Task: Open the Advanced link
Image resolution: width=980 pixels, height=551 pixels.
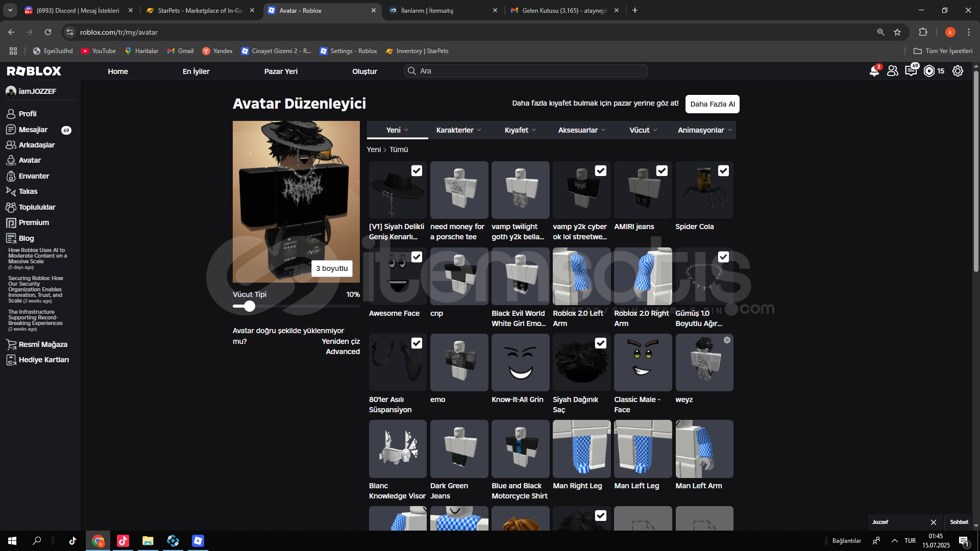Action: click(342, 352)
